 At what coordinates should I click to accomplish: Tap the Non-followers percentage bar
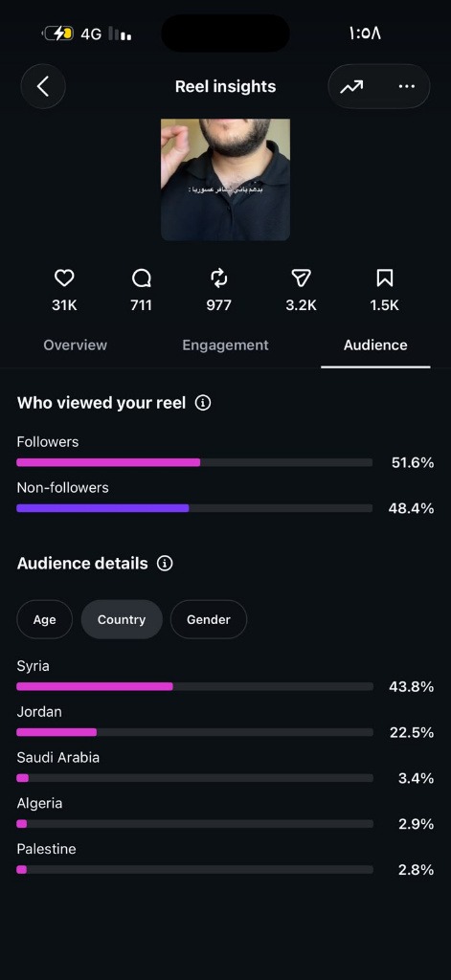click(194, 508)
